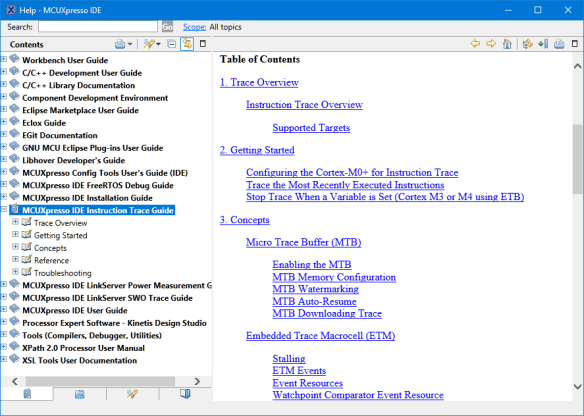Select Component Development Environment book
This screenshot has width=584, height=416.
95,98
